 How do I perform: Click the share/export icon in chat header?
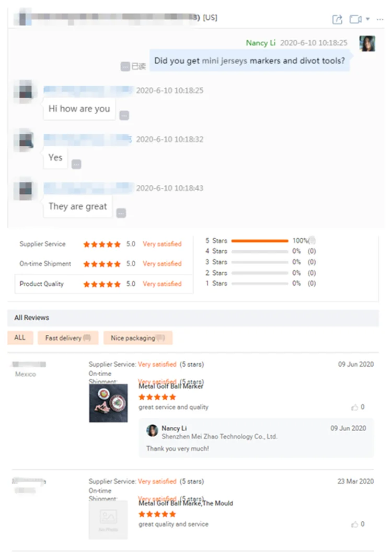[x=337, y=19]
